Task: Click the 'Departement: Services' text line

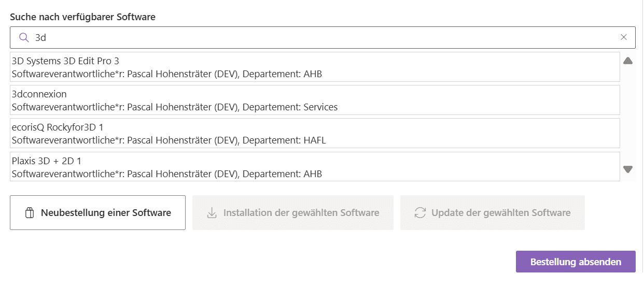Action: (290, 107)
